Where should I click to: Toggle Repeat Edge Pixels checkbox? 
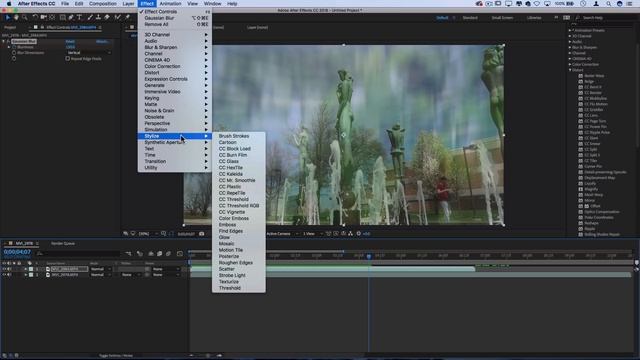(x=68, y=59)
